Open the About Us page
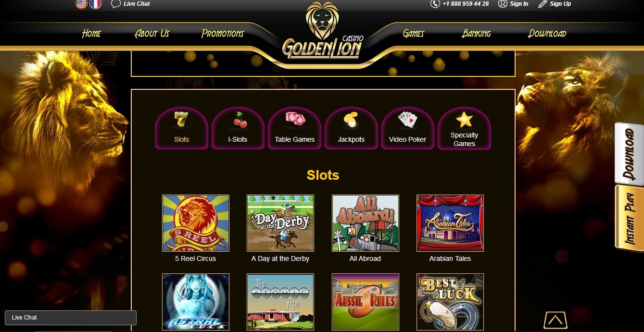This screenshot has width=644, height=332. click(x=152, y=34)
